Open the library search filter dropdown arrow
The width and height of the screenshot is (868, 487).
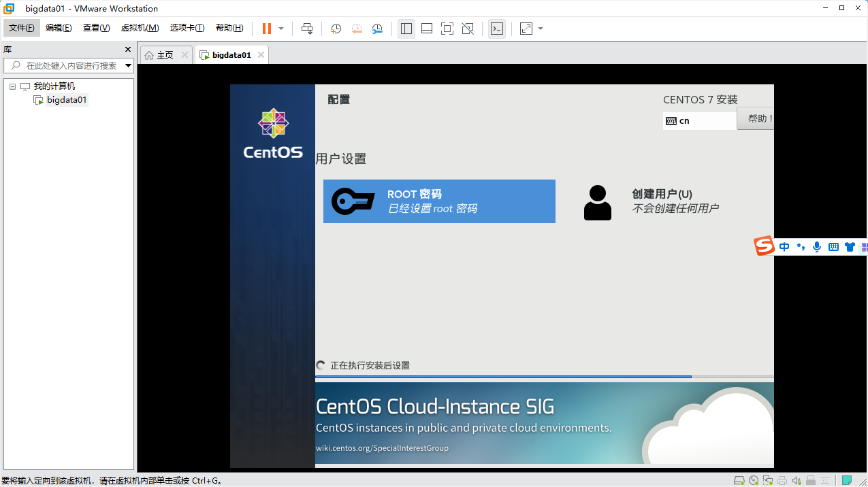pyautogui.click(x=129, y=66)
